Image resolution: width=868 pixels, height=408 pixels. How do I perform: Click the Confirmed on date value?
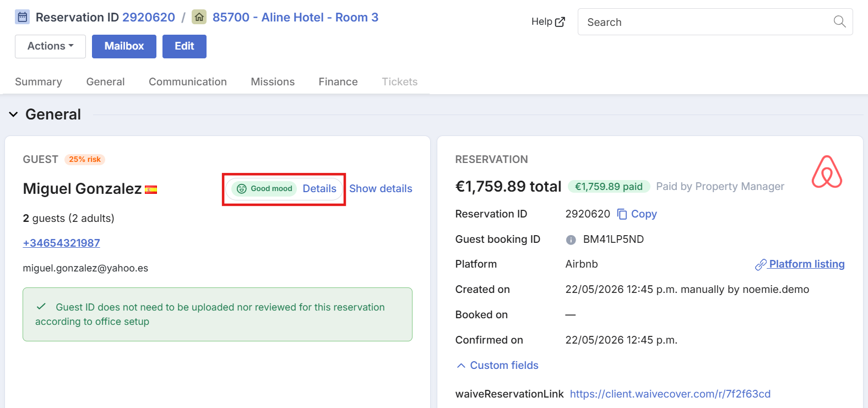click(x=621, y=340)
